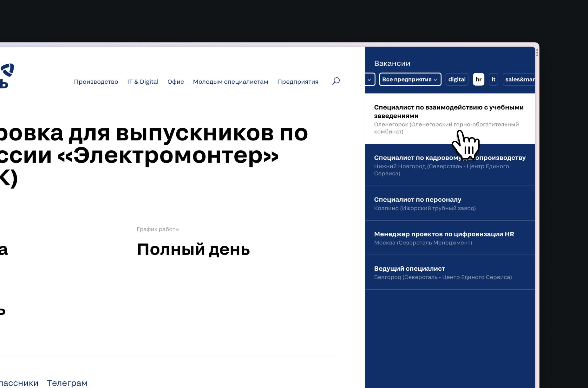Enable the 'digital' filter tag

[457, 79]
